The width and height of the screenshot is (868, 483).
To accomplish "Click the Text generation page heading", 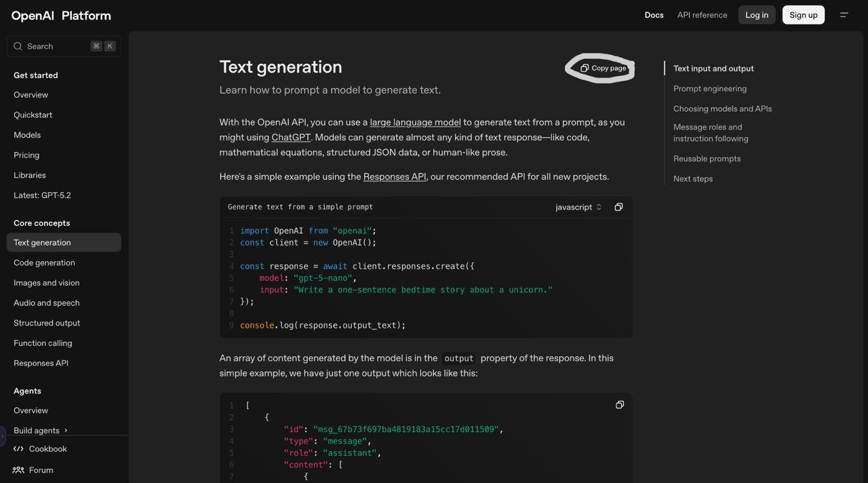I will (x=281, y=66).
